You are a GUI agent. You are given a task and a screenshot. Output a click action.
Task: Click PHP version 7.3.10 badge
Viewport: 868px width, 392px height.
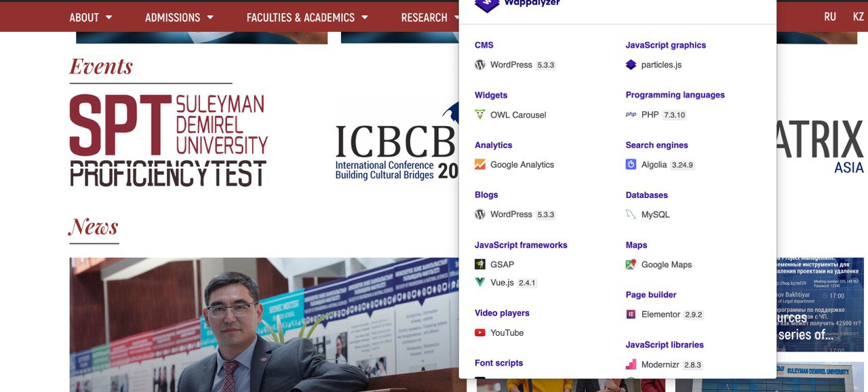click(x=674, y=115)
